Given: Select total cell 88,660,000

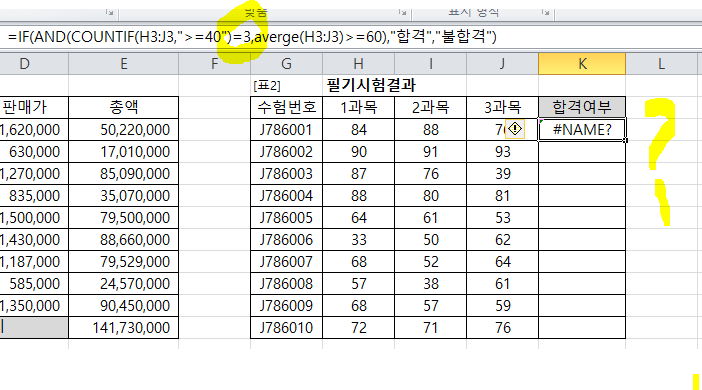Looking at the screenshot, I should [x=124, y=240].
